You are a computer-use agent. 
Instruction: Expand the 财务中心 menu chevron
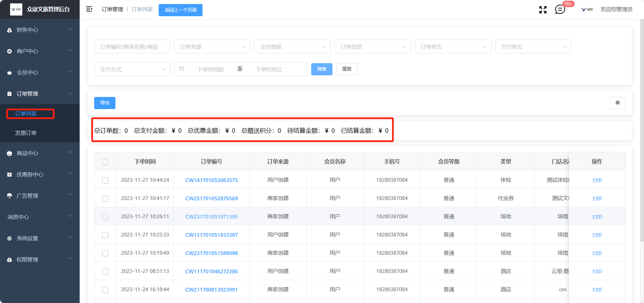coord(70,29)
